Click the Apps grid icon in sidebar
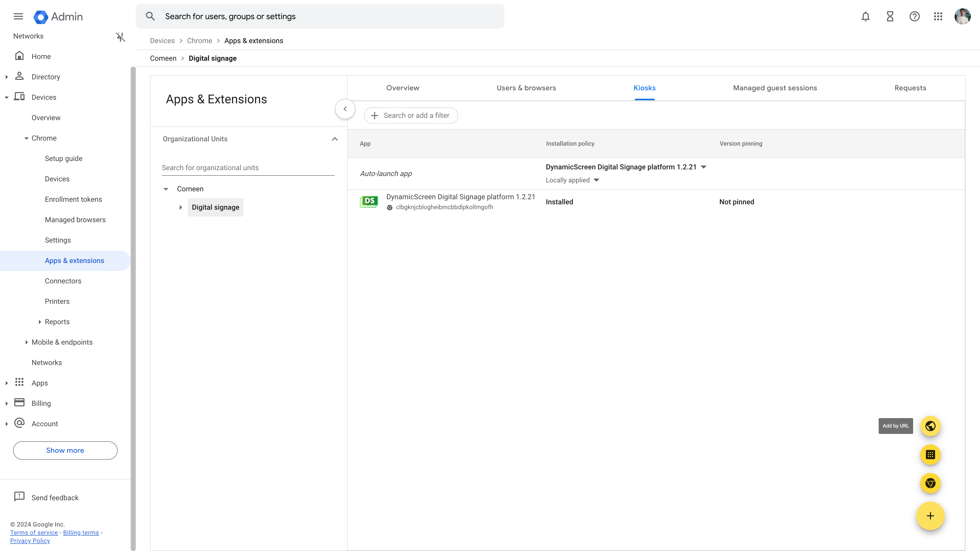Viewport: 980px width, 551px height. 19,382
